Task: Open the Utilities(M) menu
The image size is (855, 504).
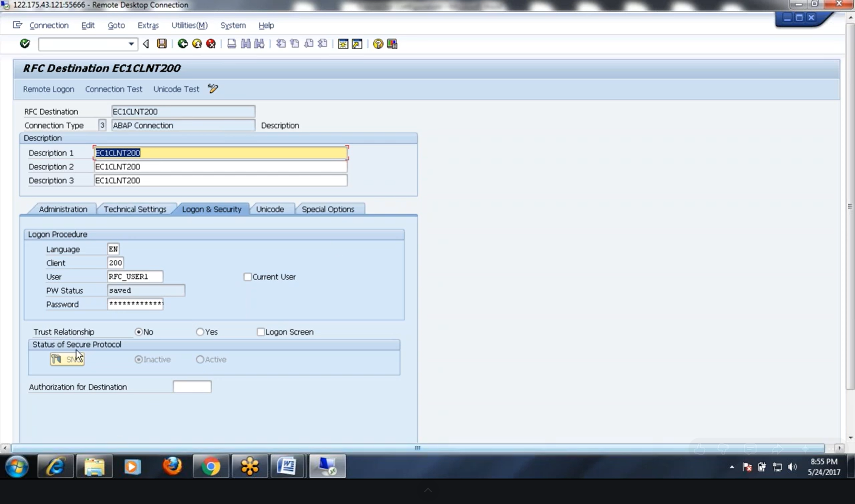Action: click(189, 25)
